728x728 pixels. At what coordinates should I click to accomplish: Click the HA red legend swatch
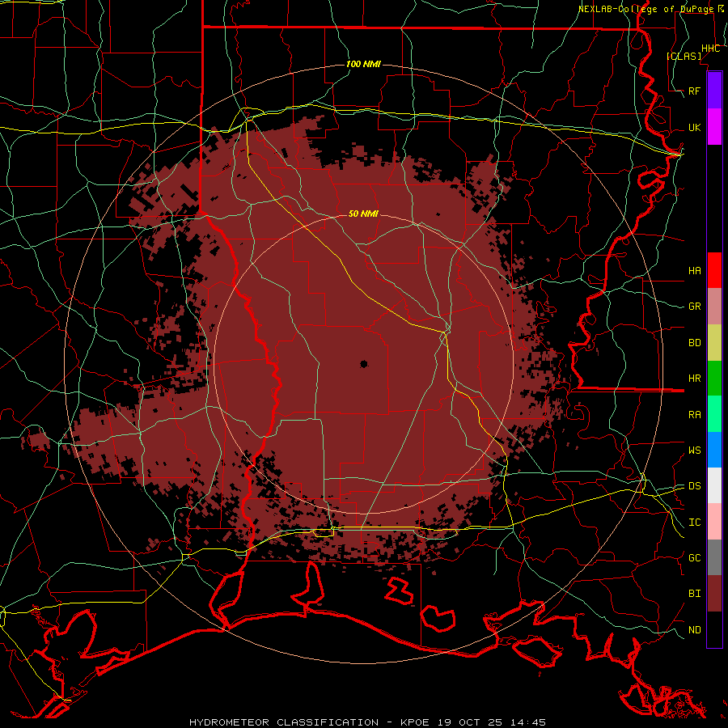click(x=714, y=270)
